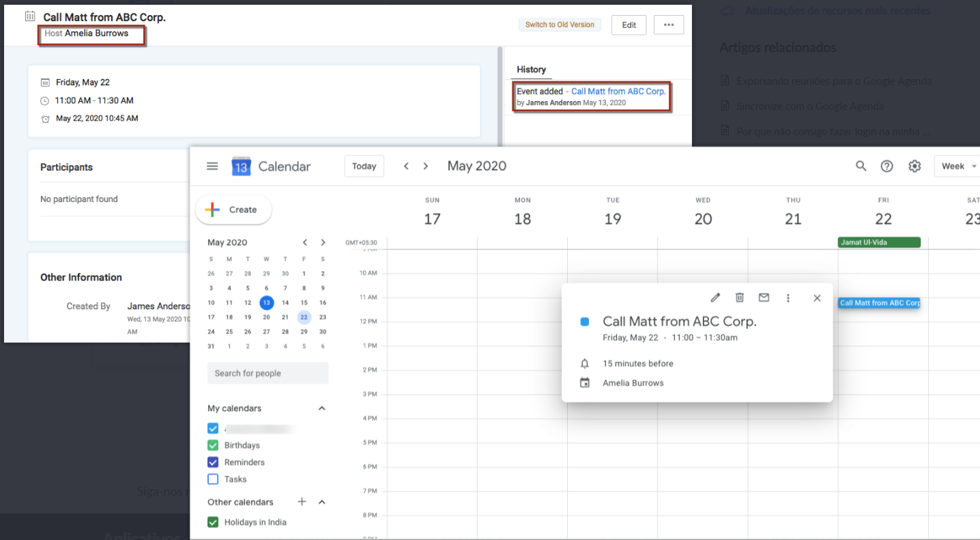Click the Today button

click(364, 166)
